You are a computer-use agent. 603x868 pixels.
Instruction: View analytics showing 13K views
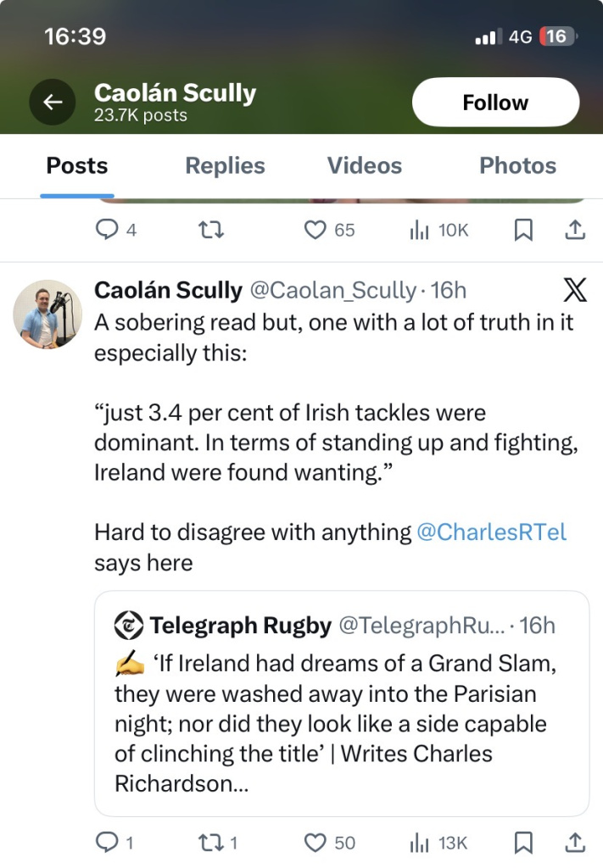(x=421, y=843)
